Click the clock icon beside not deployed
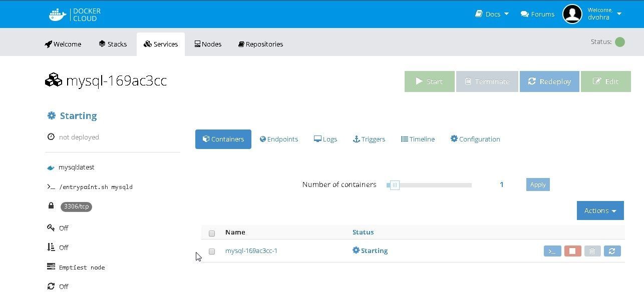Screen dimensions: 644x300 tap(51, 137)
